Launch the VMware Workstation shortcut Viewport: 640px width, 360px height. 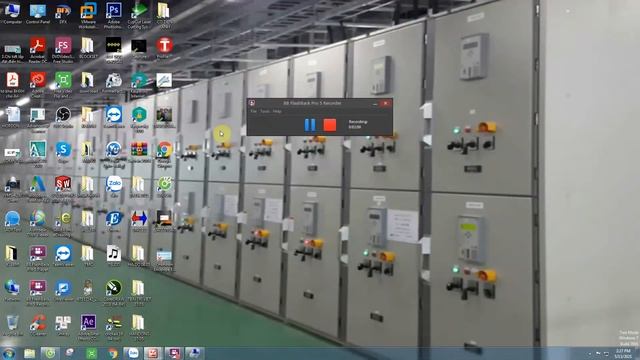(88, 16)
